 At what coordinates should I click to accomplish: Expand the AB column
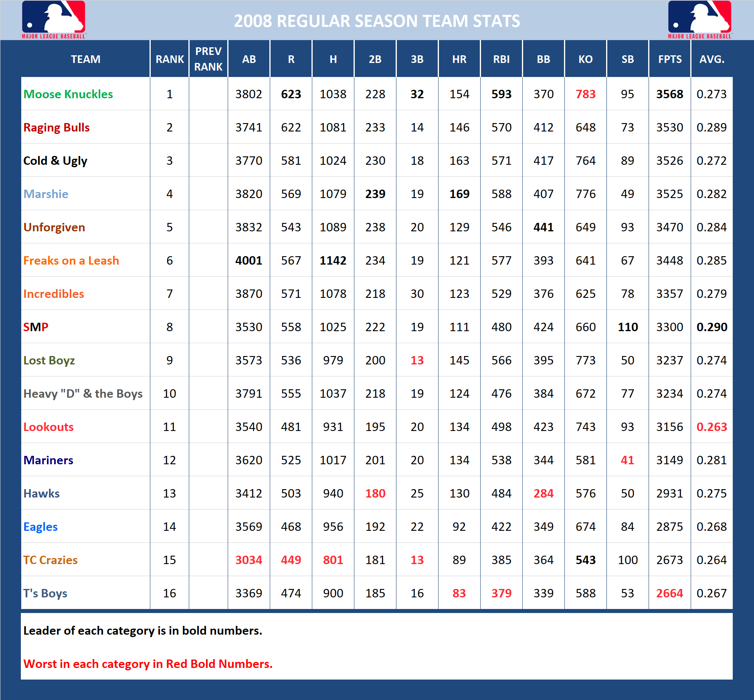pyautogui.click(x=249, y=59)
